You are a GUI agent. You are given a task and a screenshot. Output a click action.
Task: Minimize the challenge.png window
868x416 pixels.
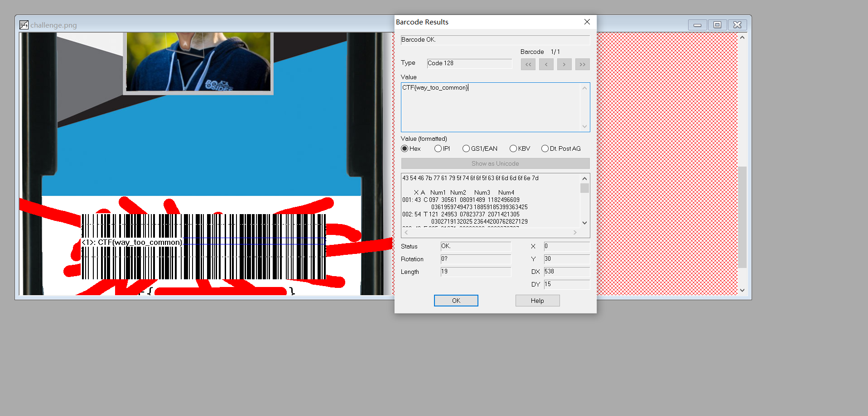click(697, 25)
